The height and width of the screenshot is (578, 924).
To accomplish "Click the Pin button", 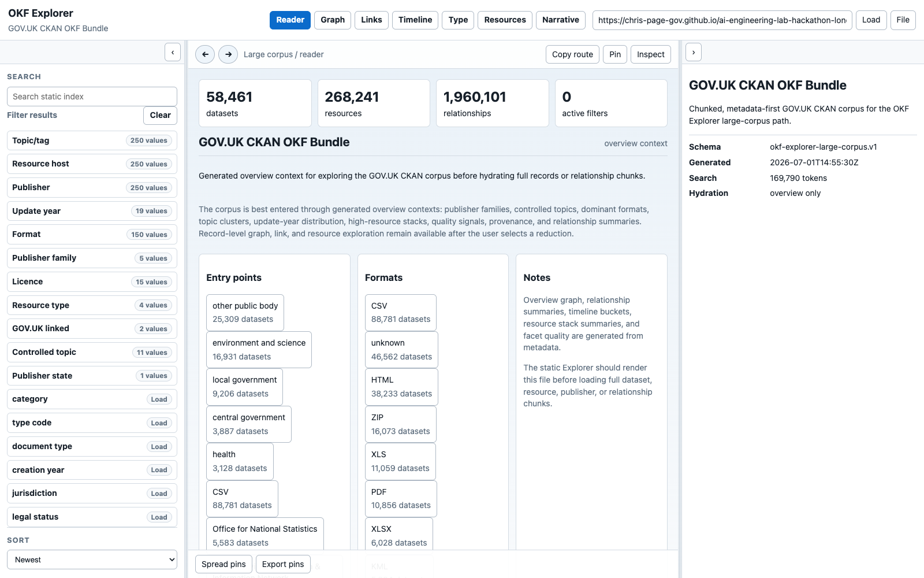I will pos(615,54).
